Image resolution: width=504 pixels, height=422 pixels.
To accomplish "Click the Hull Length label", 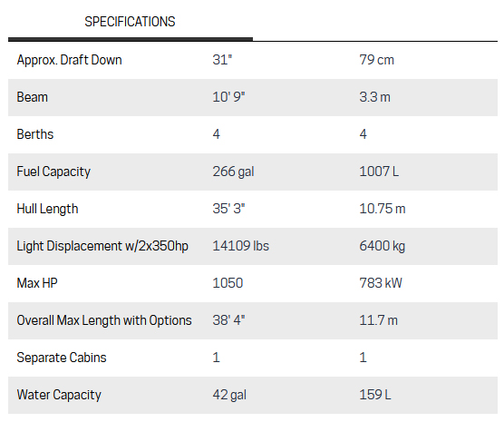I will 47,209.
